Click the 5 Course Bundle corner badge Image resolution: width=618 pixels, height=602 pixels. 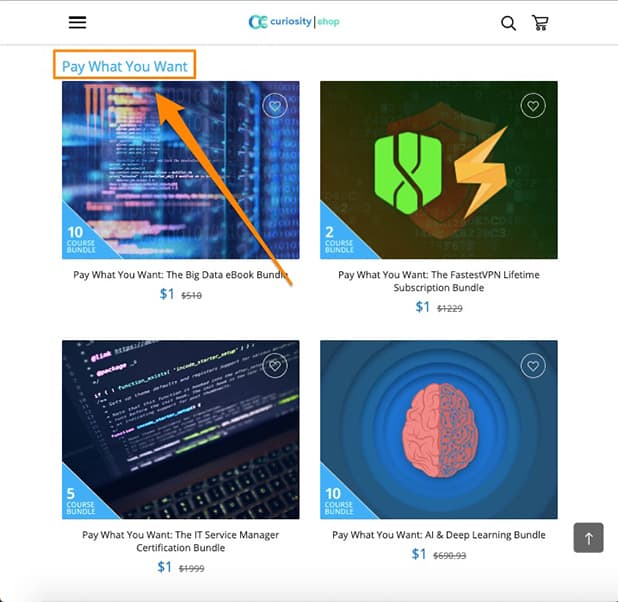pos(80,501)
